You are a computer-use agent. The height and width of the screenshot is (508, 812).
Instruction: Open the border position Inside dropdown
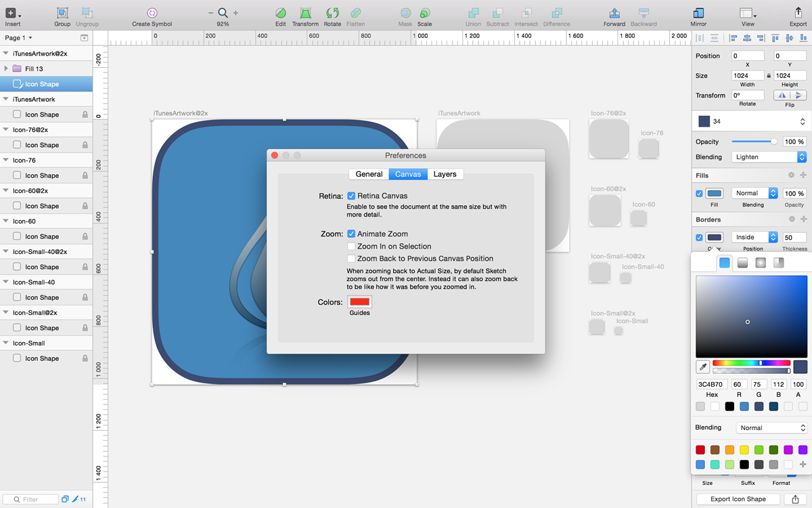[754, 237]
